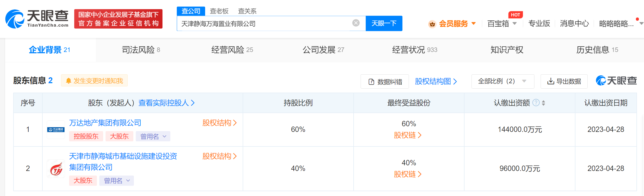Click the question mark help icon by 认缴出资额
Image resolution: width=644 pixels, height=196 pixels.
point(536,103)
